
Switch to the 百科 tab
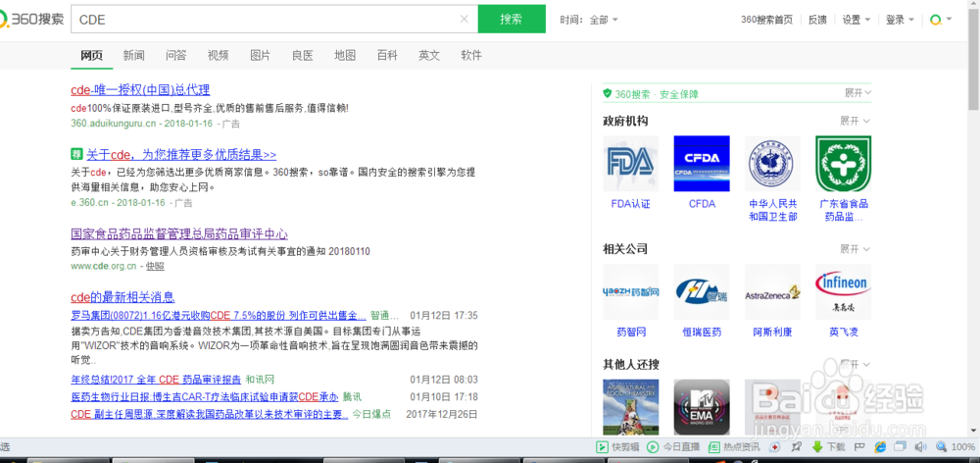click(387, 55)
